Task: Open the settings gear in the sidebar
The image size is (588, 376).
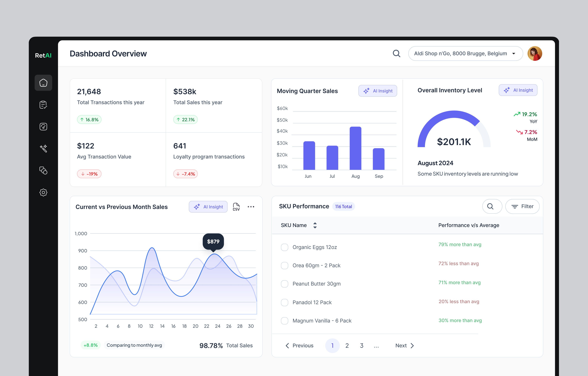Action: [43, 192]
